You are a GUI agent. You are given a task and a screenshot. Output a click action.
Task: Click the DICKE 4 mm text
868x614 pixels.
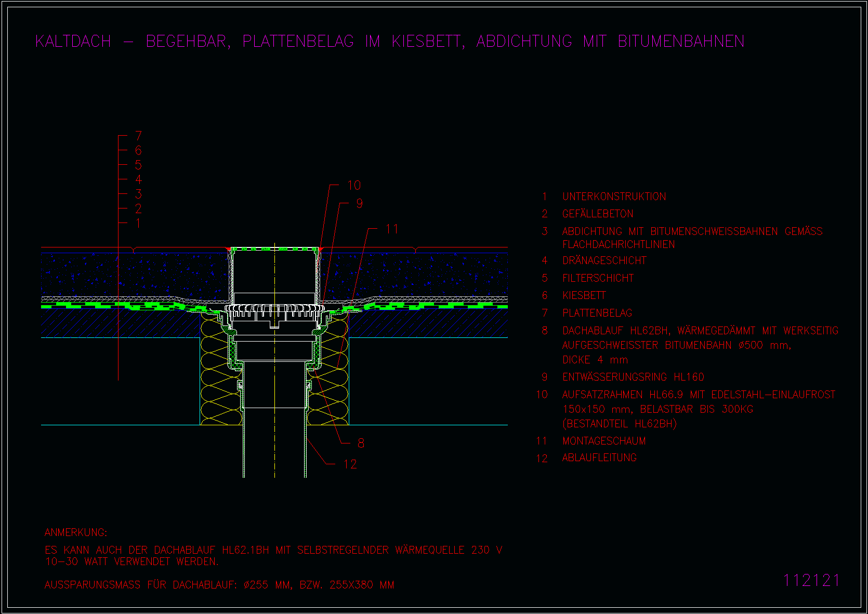tap(595, 360)
